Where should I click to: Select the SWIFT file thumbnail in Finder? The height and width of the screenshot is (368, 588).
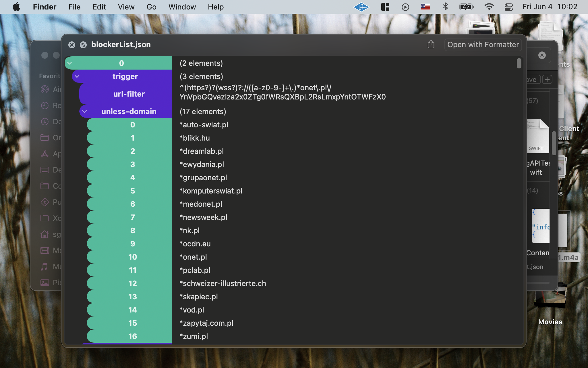538,136
